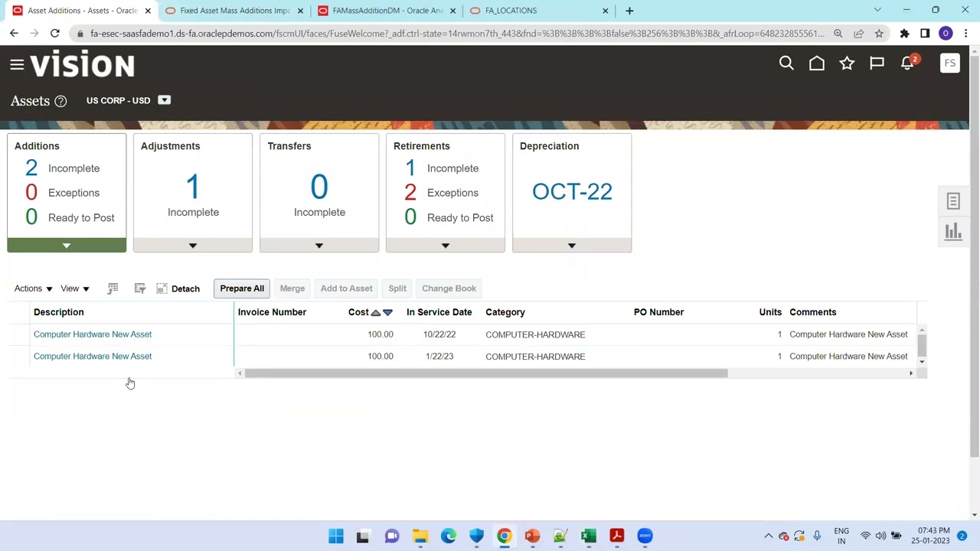Screen dimensions: 980x551
Task: Click the search magnifier in Vision header
Action: pos(786,64)
